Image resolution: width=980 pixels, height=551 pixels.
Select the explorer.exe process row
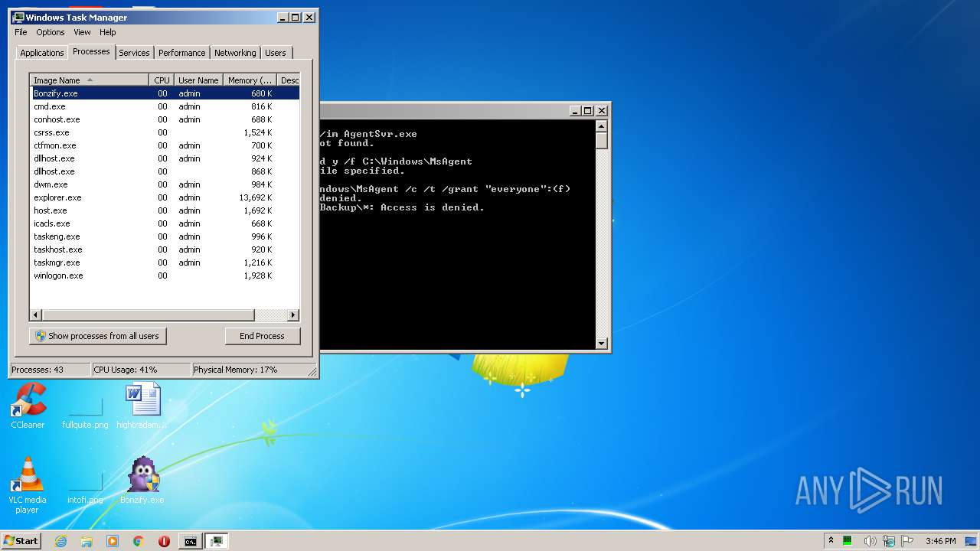click(165, 197)
